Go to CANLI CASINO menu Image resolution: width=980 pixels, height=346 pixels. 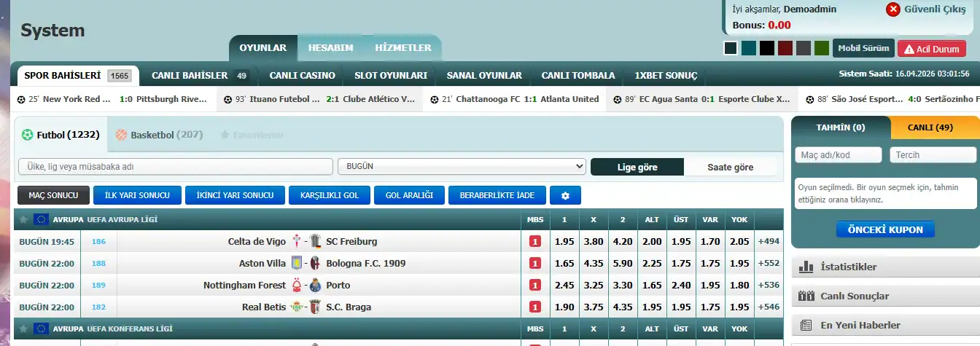(x=303, y=75)
